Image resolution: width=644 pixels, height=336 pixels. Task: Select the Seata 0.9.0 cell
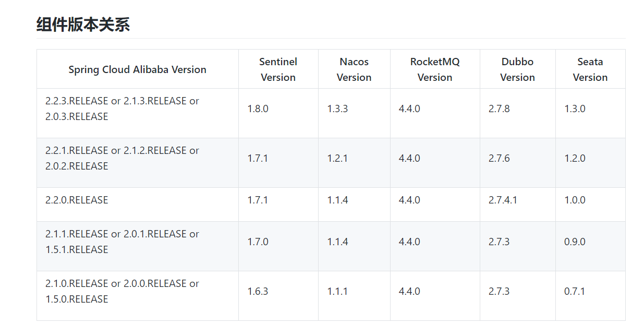575,242
